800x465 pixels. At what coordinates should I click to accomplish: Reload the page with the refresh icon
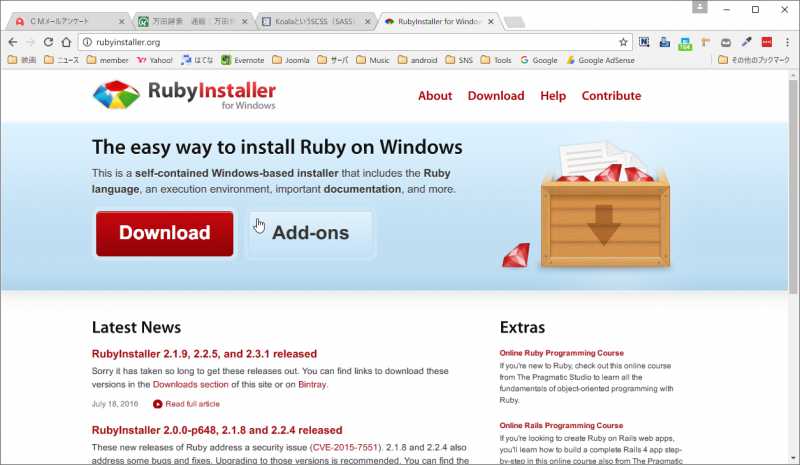(48, 42)
